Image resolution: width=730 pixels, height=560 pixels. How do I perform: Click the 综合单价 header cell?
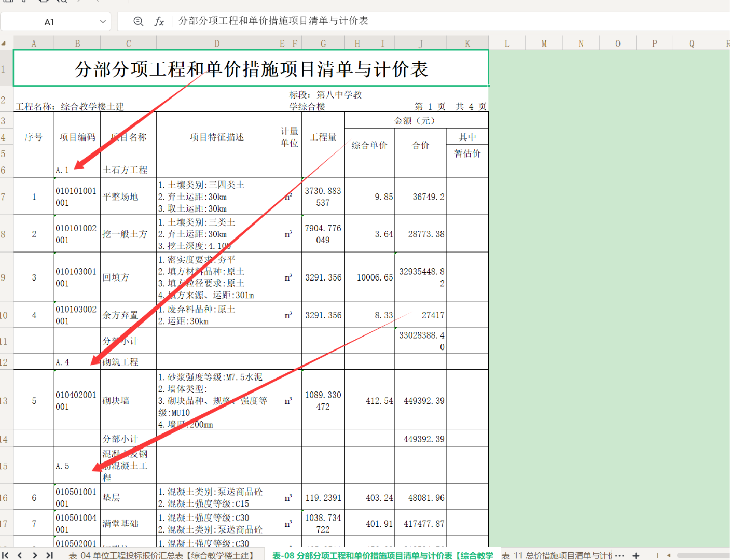[x=369, y=145]
